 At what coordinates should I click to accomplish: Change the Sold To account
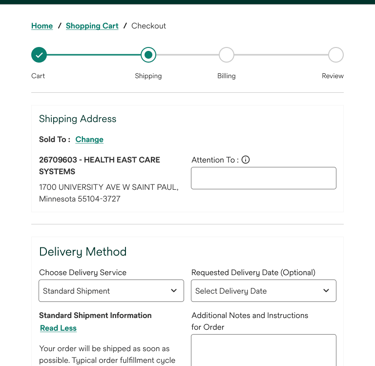pyautogui.click(x=89, y=139)
